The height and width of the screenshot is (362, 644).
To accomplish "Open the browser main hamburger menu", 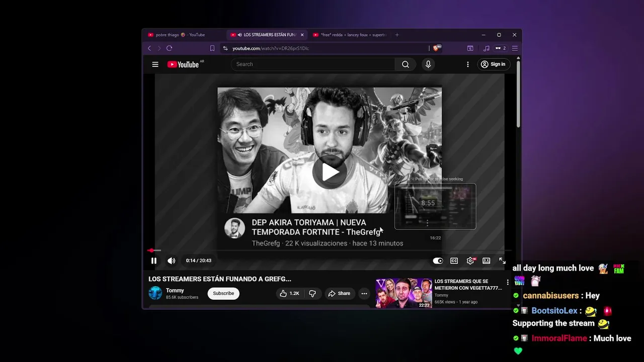I will coord(515,48).
